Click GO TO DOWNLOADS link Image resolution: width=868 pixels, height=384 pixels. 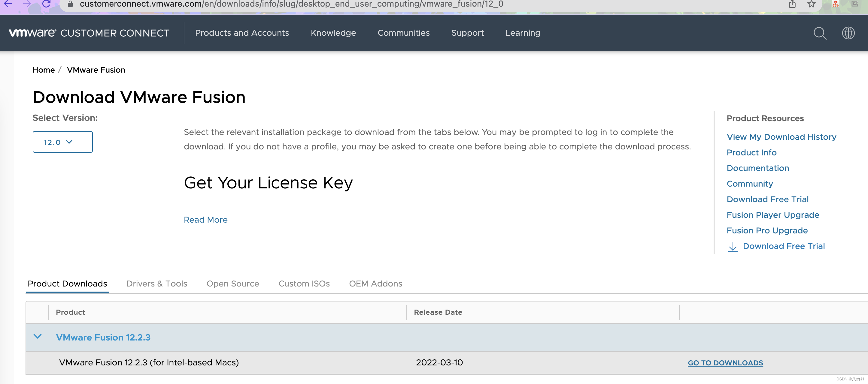point(725,363)
